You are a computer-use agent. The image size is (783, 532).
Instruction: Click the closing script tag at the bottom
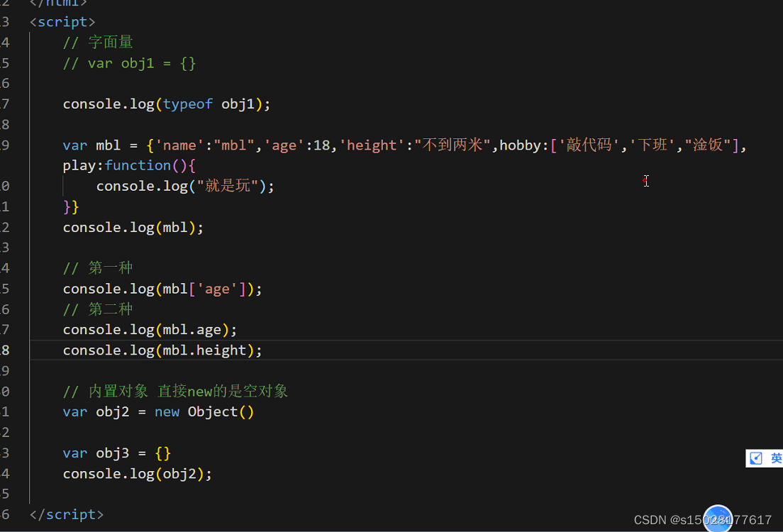click(x=66, y=514)
